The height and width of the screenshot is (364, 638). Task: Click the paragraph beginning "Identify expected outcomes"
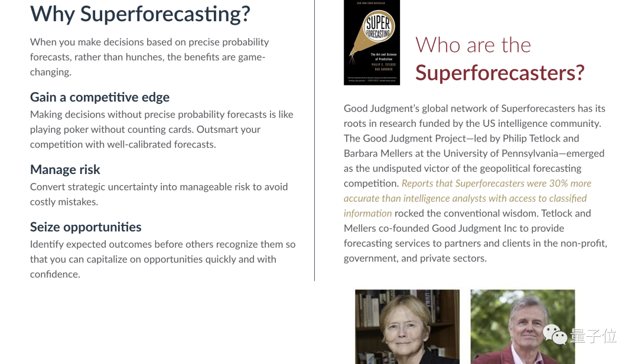[163, 259]
